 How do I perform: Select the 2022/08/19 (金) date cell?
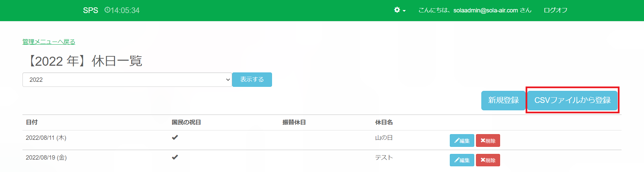46,158
